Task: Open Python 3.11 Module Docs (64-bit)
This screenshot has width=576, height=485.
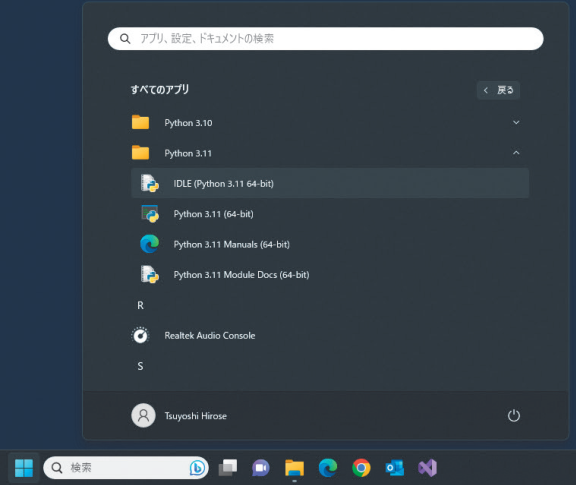Action: coord(330,275)
